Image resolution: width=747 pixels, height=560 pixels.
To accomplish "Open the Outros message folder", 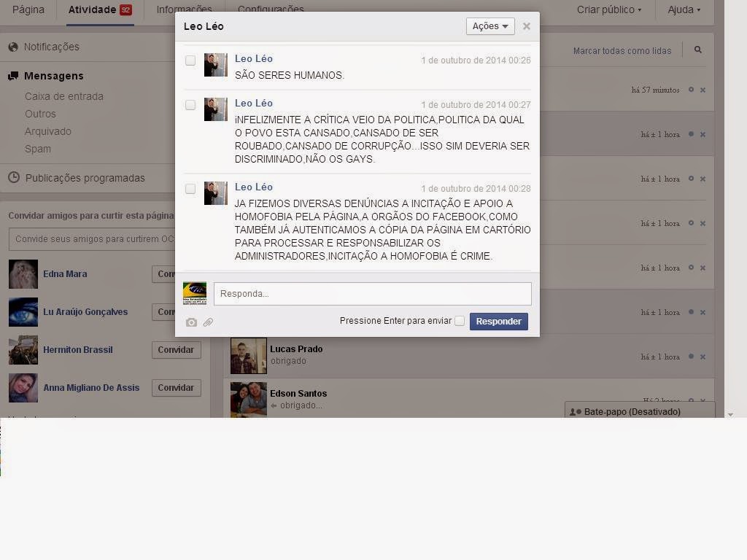I will 41,114.
